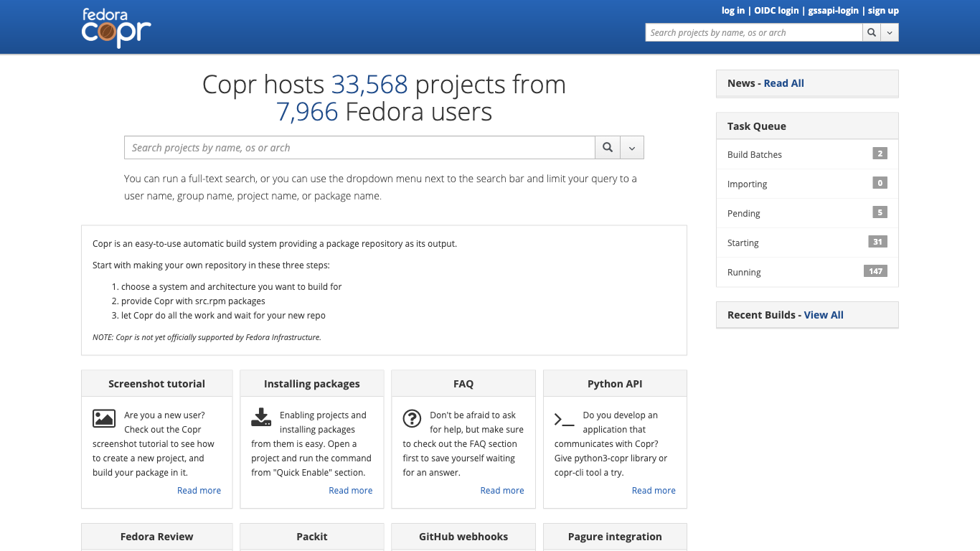The width and height of the screenshot is (980, 551).
Task: Click the GitHub webhooks card heading
Action: [x=463, y=537]
